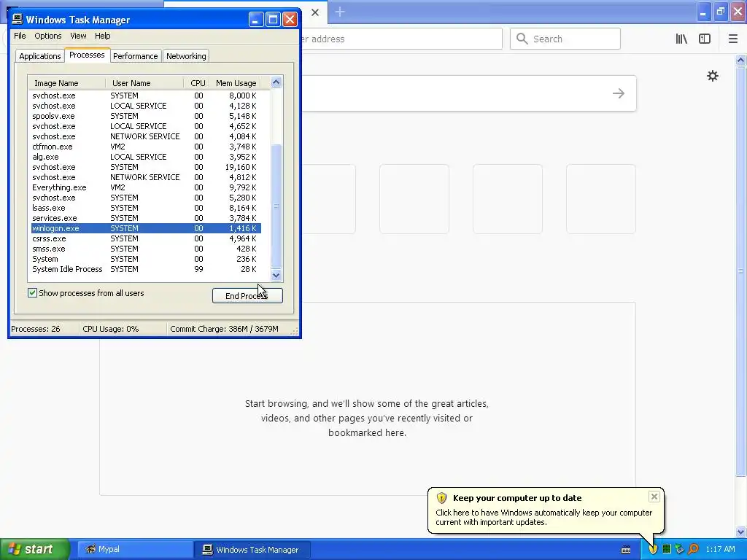This screenshot has height=560, width=747.
Task: Sort by CPU column header
Action: (x=197, y=83)
